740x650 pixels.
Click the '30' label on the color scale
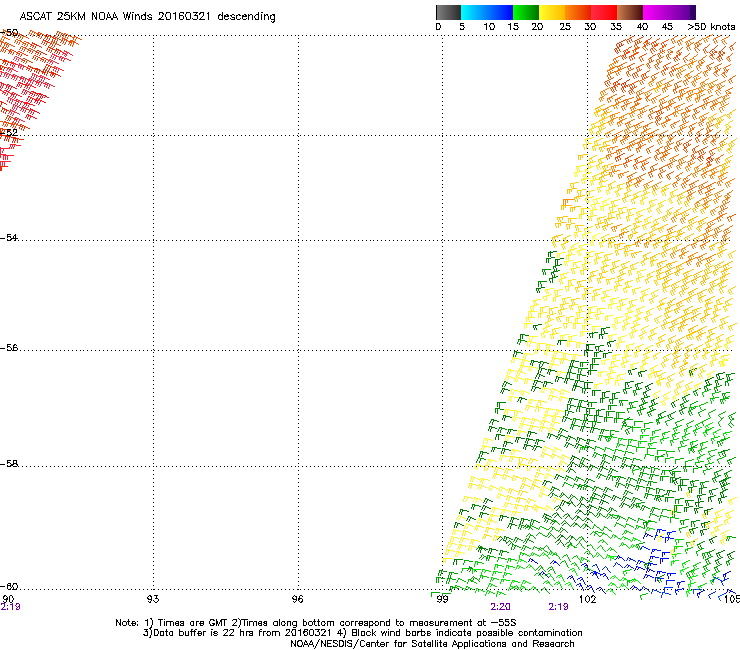point(590,27)
